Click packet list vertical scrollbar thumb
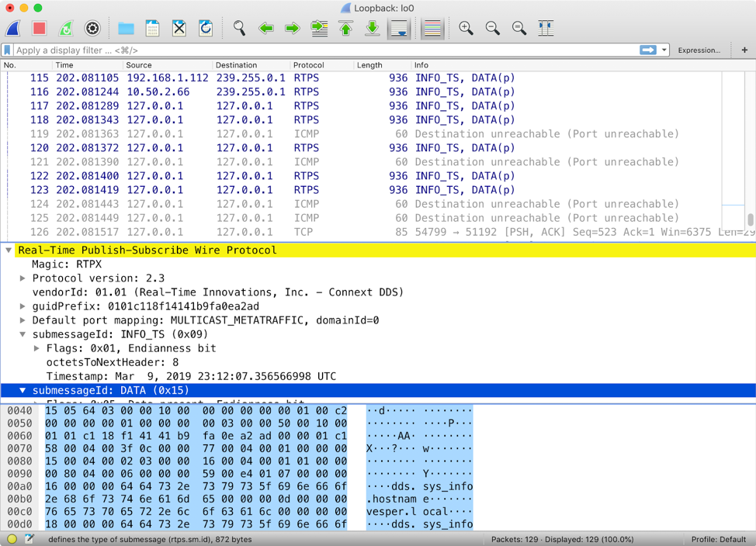The image size is (756, 546). pyautogui.click(x=751, y=219)
